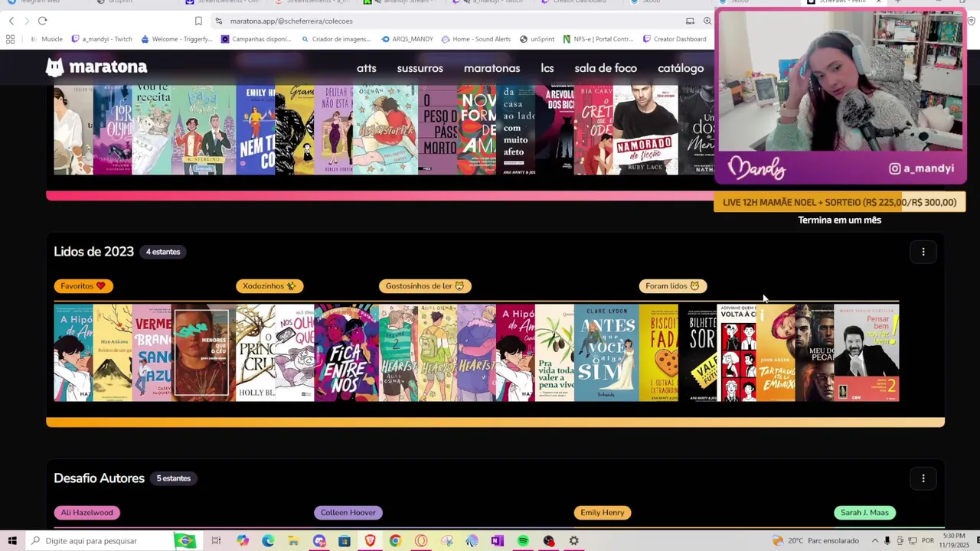Screen dimensions: 980x551
Task: Click the microphone tray icon
Action: coord(887,541)
